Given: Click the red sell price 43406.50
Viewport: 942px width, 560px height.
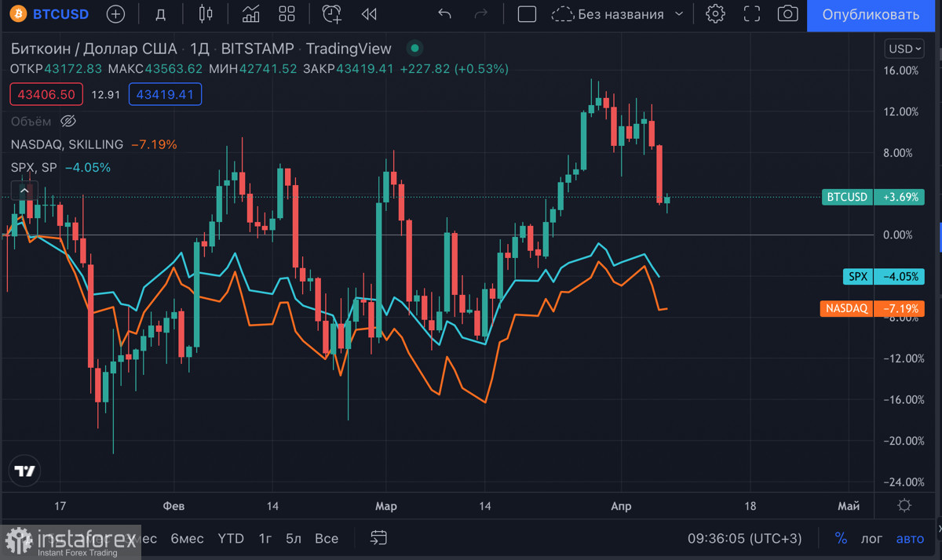Looking at the screenshot, I should [x=46, y=94].
